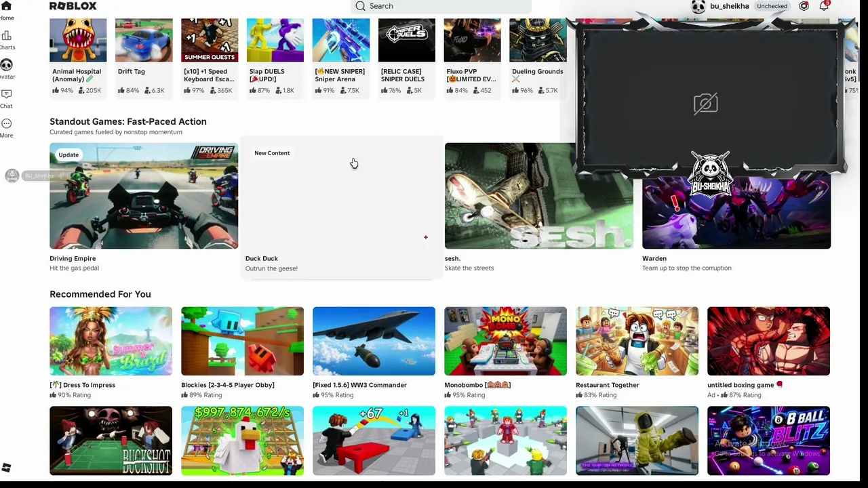Open the bu_sheikha username link
Image resolution: width=868 pixels, height=488 pixels.
tap(729, 6)
